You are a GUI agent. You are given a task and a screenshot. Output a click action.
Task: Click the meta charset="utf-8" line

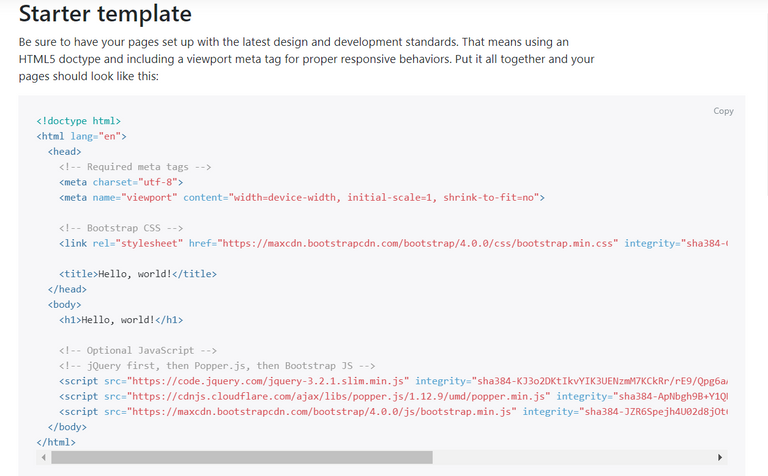pos(121,182)
